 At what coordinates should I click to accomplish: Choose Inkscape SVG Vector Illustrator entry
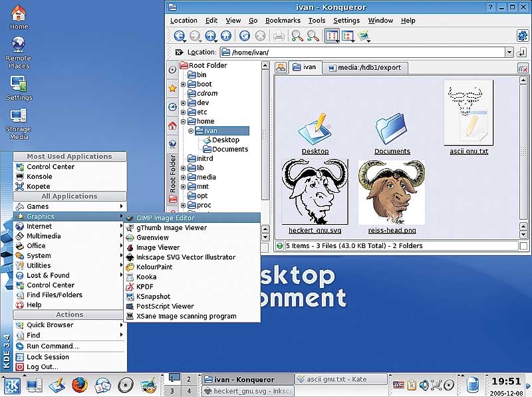point(192,257)
